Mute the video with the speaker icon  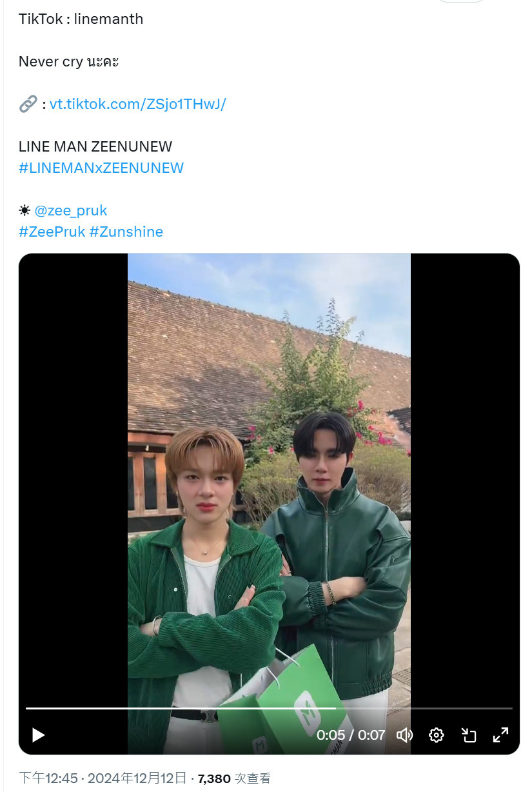(404, 735)
